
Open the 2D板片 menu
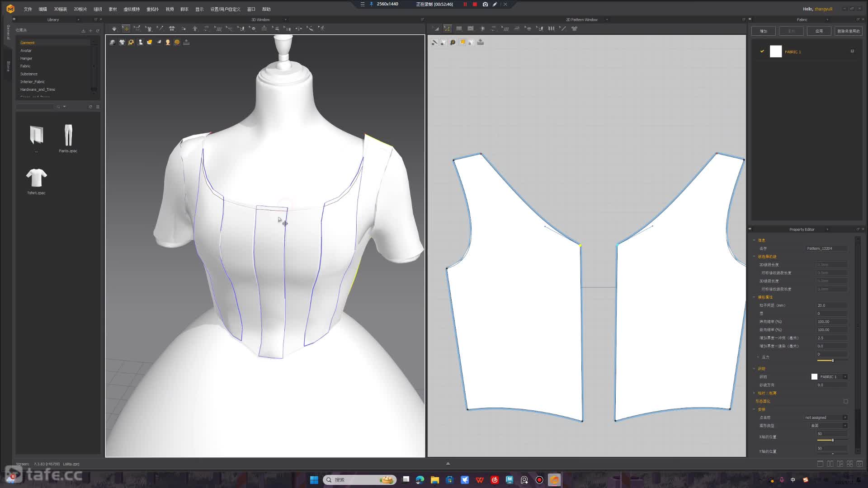(80, 9)
